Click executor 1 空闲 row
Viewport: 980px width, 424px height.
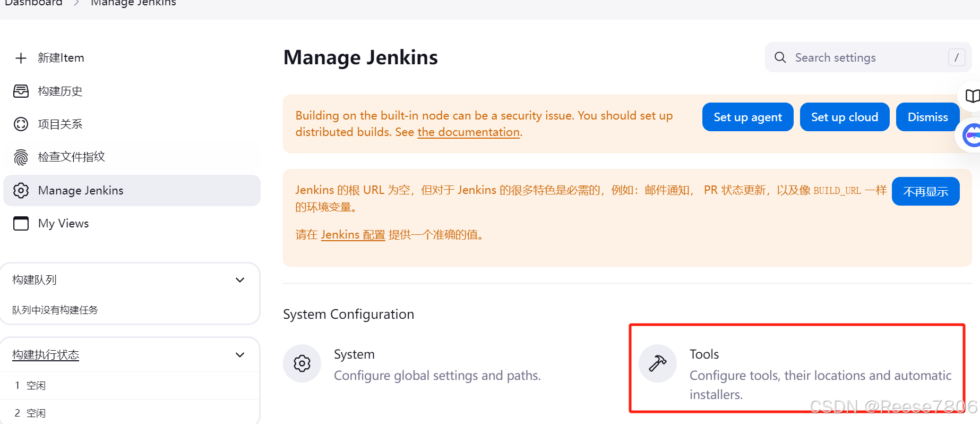click(130, 386)
